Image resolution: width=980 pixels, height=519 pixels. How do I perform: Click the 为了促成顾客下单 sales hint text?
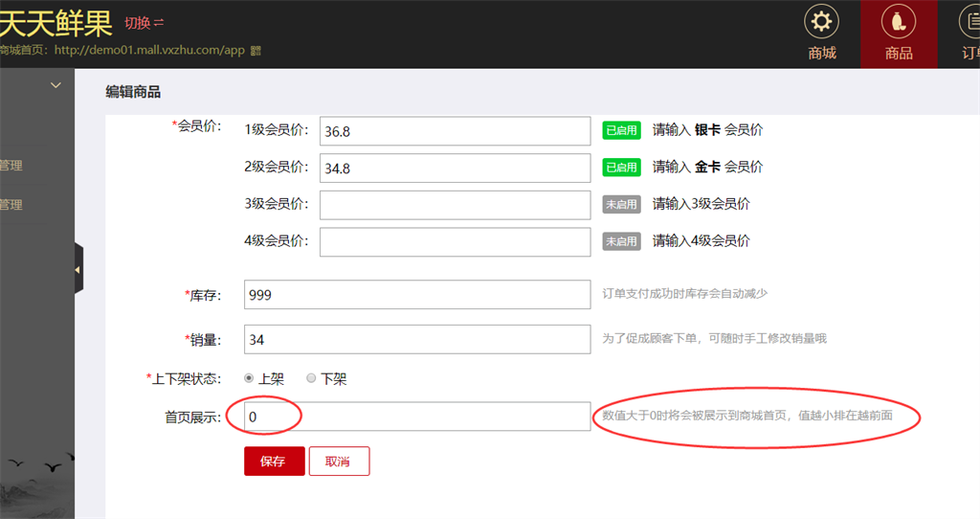coord(714,338)
